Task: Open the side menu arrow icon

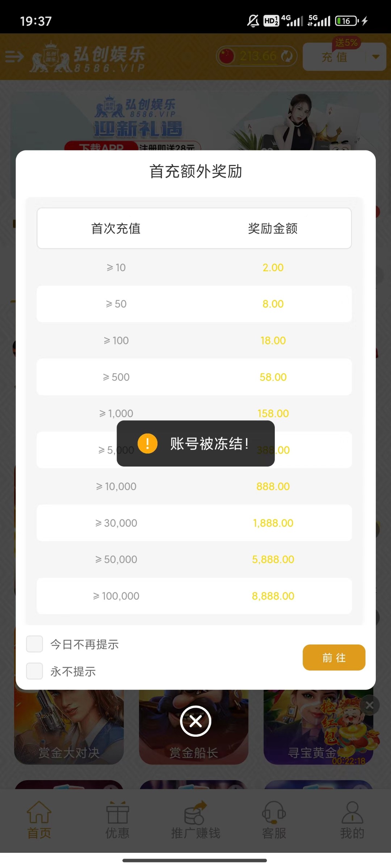Action: [x=14, y=57]
